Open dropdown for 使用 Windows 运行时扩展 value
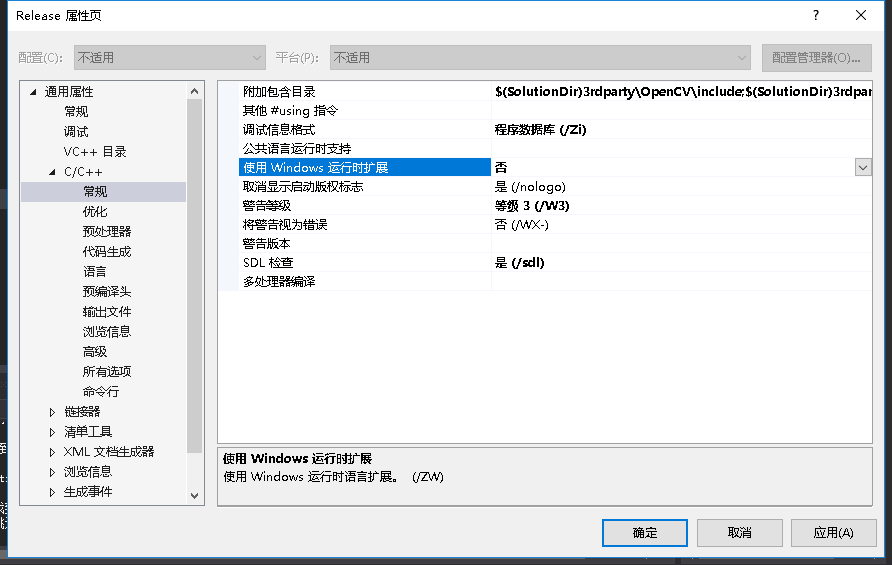This screenshot has width=892, height=565. 863,167
